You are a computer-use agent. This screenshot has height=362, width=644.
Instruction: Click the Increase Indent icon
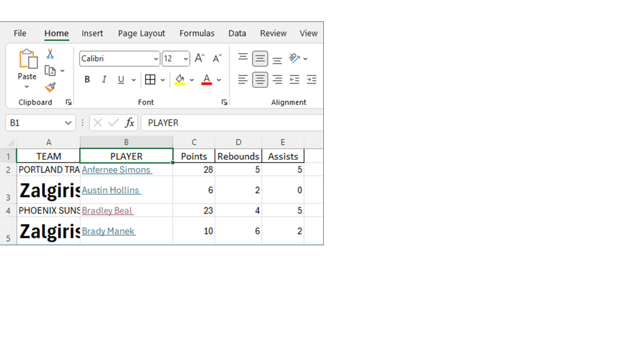point(312,80)
